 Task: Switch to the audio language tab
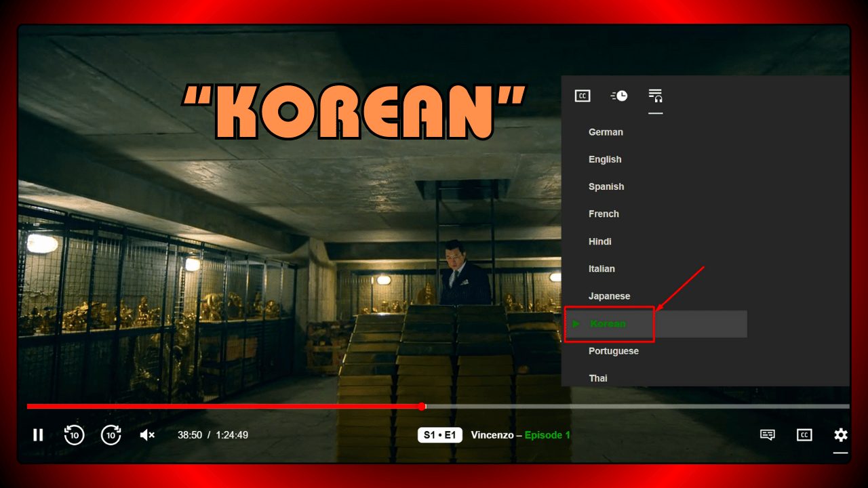tap(655, 96)
